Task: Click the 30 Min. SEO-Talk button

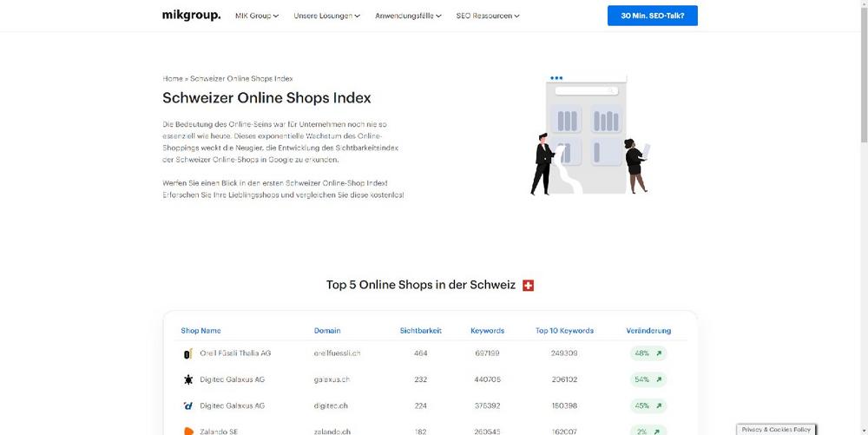Action: click(x=652, y=16)
